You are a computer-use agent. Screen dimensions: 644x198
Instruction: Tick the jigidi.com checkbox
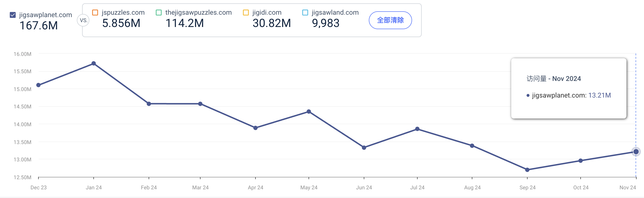pyautogui.click(x=246, y=13)
